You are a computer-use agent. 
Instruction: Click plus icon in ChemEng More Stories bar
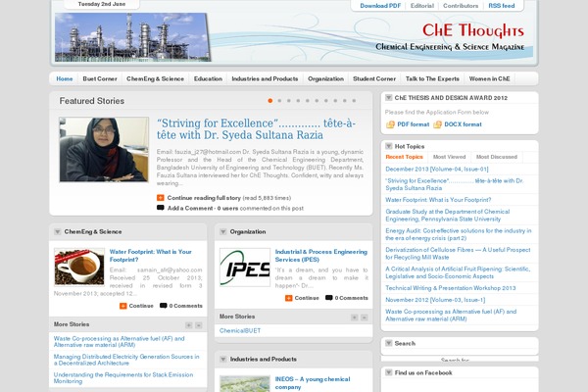(188, 325)
